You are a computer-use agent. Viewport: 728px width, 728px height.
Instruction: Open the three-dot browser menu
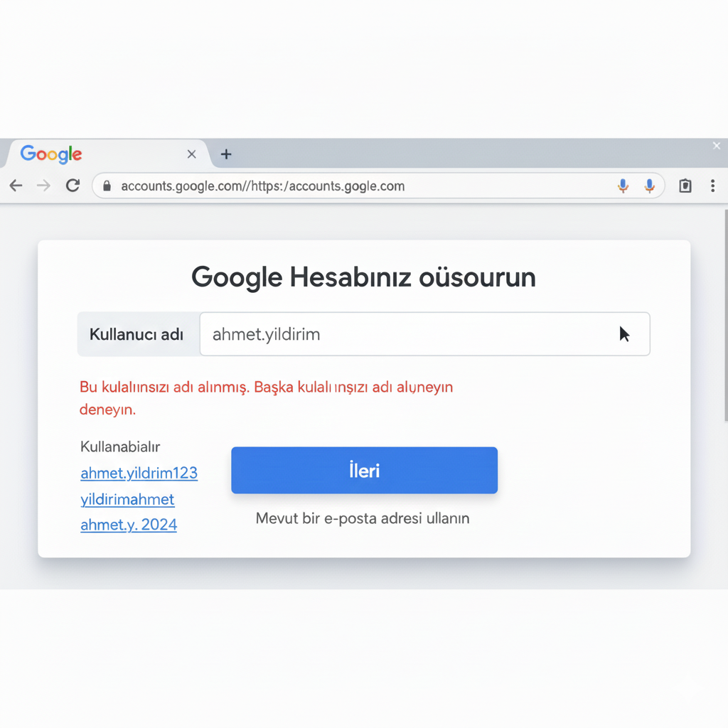tap(712, 186)
